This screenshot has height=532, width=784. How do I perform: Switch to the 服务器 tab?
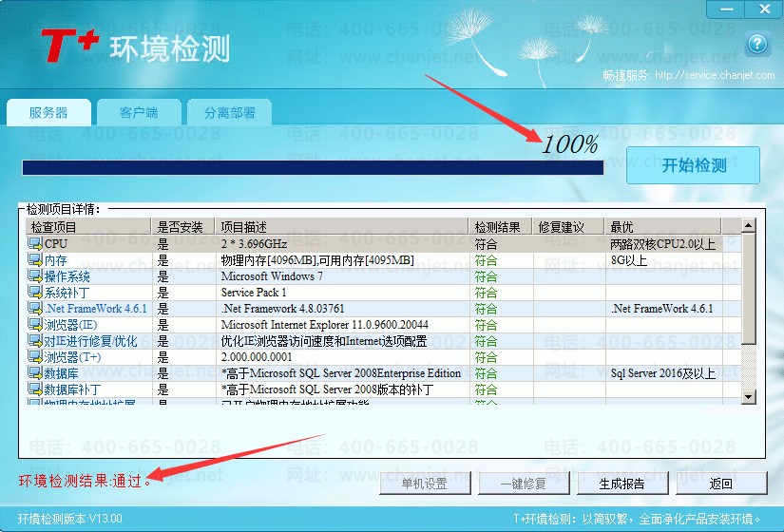48,112
